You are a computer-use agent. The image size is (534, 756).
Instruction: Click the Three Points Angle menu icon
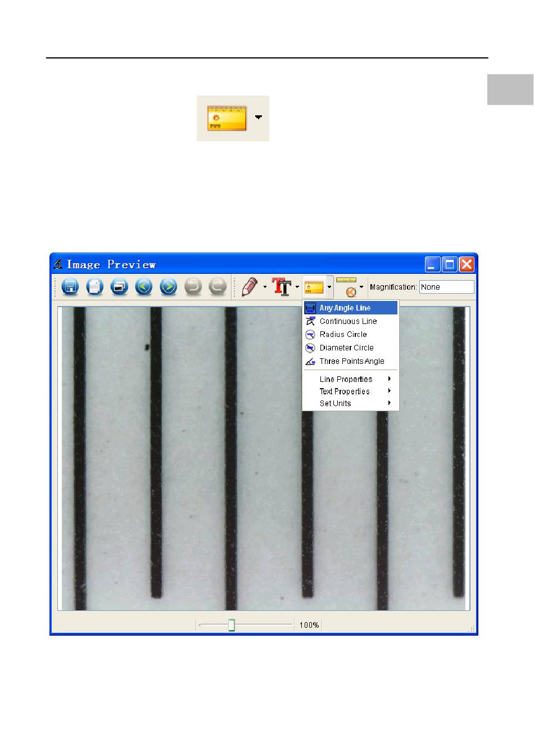(x=310, y=361)
